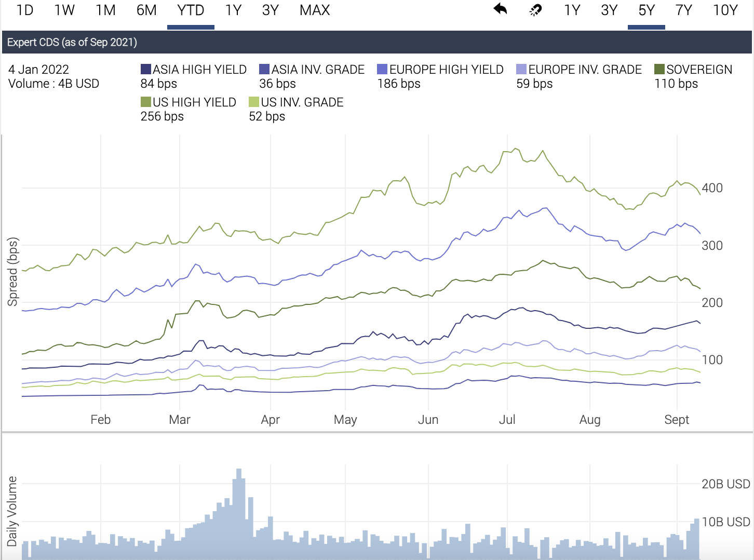Screen dimensions: 754x560
Task: Click the US Inv. Grade legend swatch
Action: (x=254, y=102)
